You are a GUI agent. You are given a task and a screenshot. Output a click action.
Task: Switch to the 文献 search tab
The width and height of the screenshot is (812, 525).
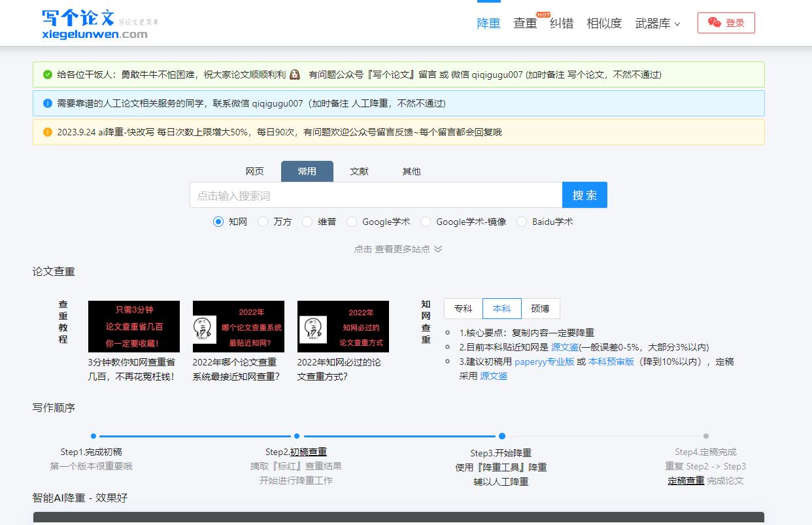coord(360,171)
